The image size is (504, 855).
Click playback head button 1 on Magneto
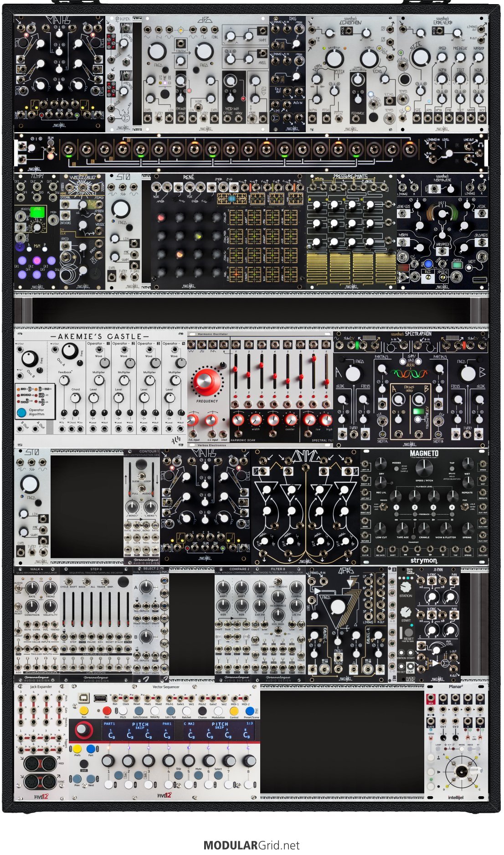(396, 507)
